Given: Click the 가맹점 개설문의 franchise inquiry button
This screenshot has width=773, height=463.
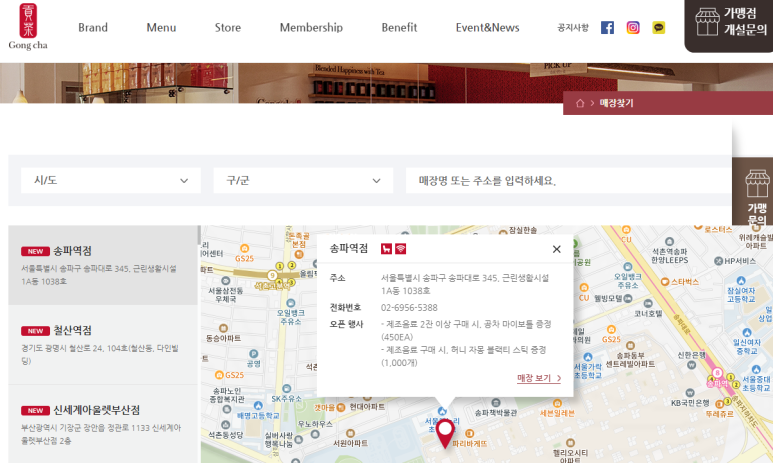Looking at the screenshot, I should pos(729,24).
